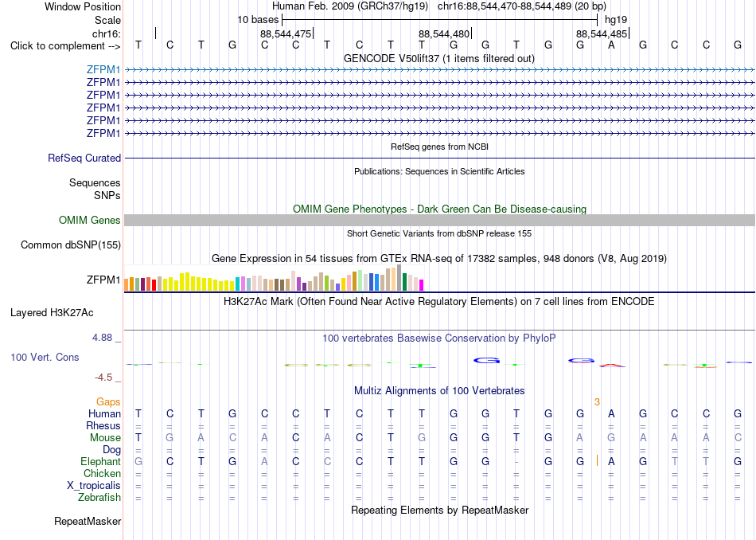756x540 pixels.
Task: Click the OMIM Genes track label
Action: point(90,220)
